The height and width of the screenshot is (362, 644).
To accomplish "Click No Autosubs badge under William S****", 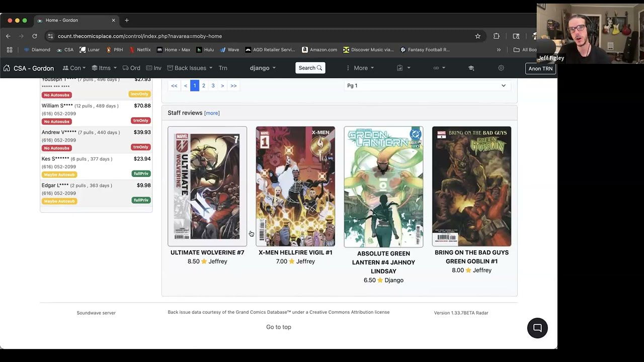I will (56, 122).
